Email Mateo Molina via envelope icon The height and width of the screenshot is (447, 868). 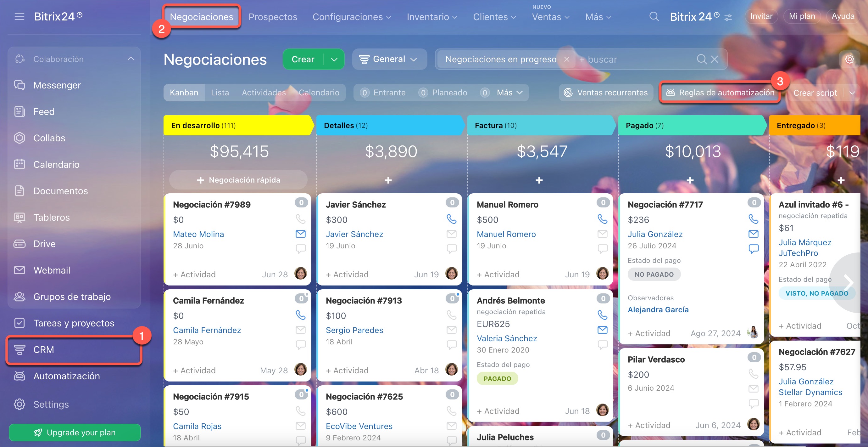click(300, 234)
